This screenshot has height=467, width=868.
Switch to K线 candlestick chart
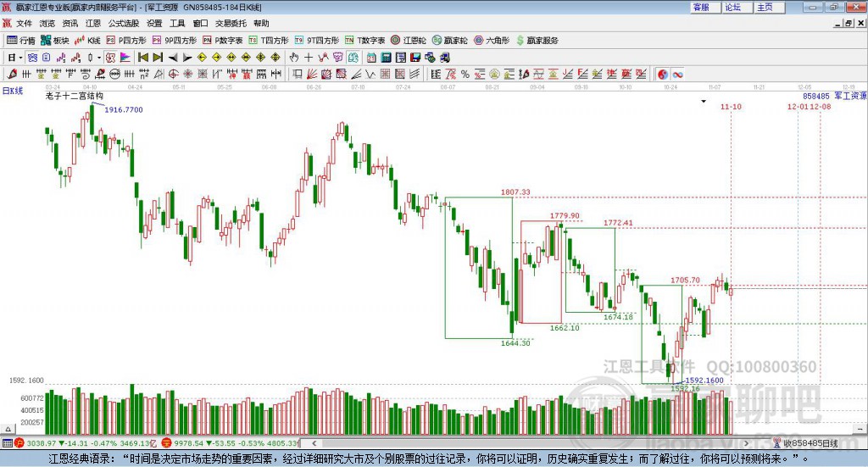(87, 41)
